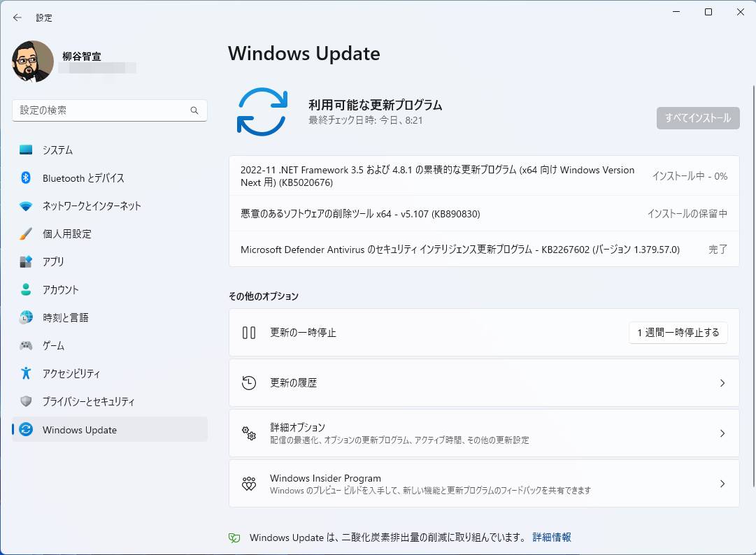Click the すべてインストール button
756x555 pixels.
point(698,118)
